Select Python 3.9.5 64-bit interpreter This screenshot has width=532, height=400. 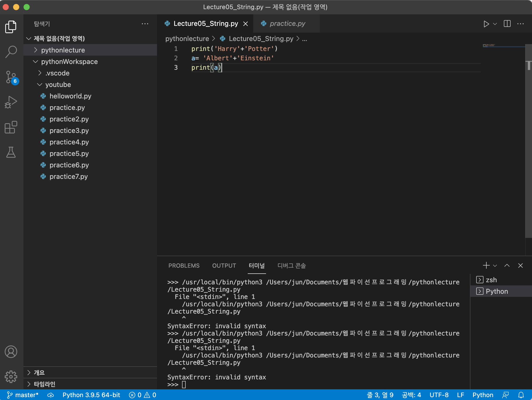[91, 395]
